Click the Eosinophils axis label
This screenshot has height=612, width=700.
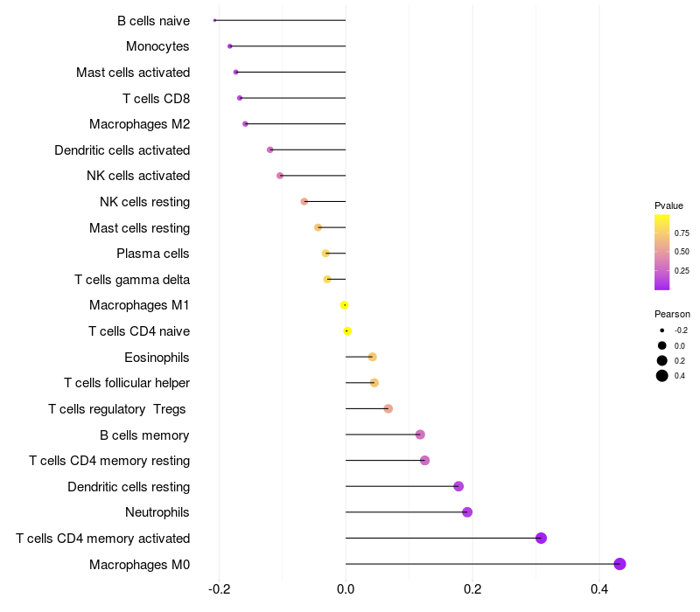pos(157,358)
